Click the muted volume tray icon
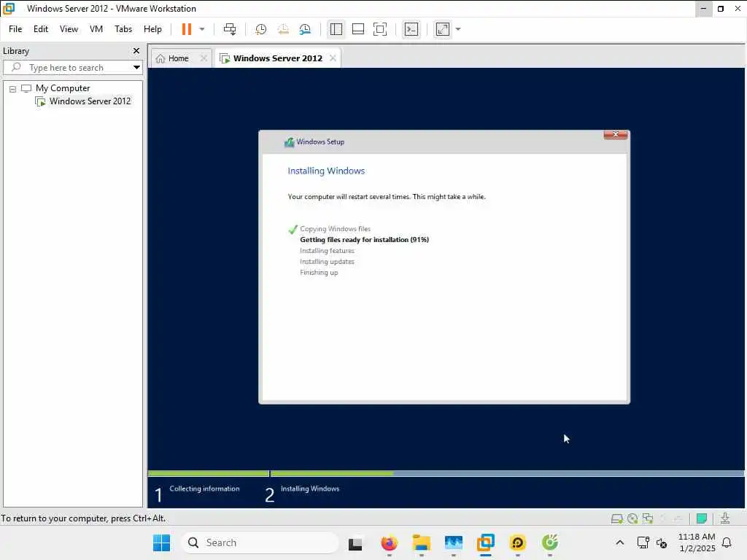747x560 pixels. 662,542
